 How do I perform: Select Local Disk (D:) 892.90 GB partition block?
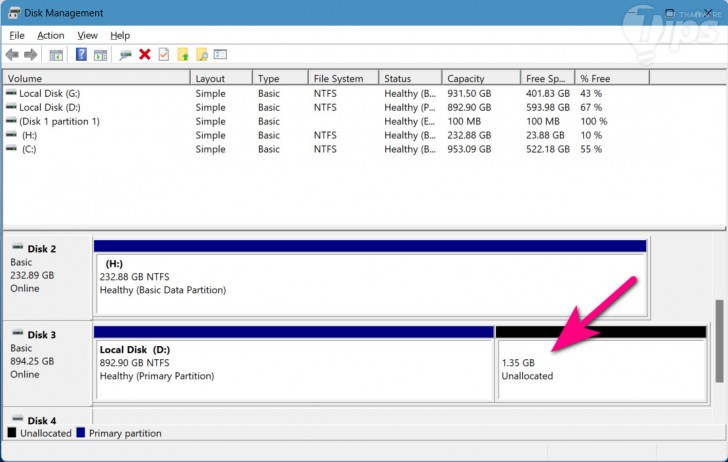[293, 364]
